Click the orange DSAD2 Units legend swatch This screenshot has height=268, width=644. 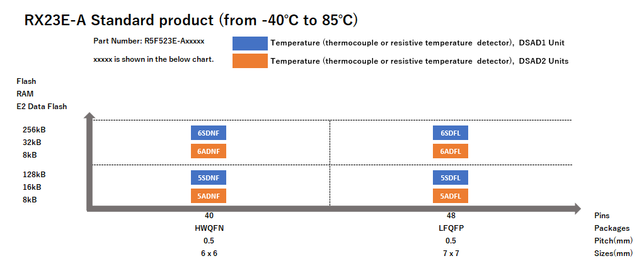(250, 61)
